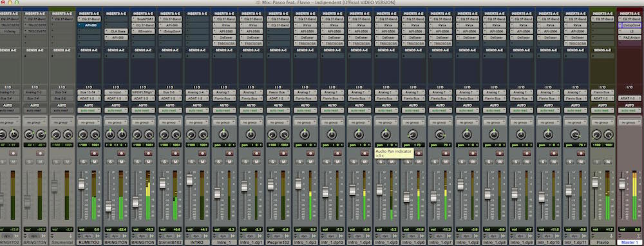
Task: Open dyn automation icon on RUMETOU track
Action: pyautogui.click(x=88, y=236)
